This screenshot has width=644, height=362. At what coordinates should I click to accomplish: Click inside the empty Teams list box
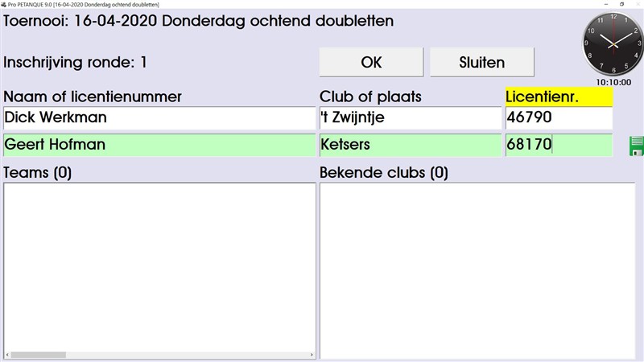tap(159, 265)
